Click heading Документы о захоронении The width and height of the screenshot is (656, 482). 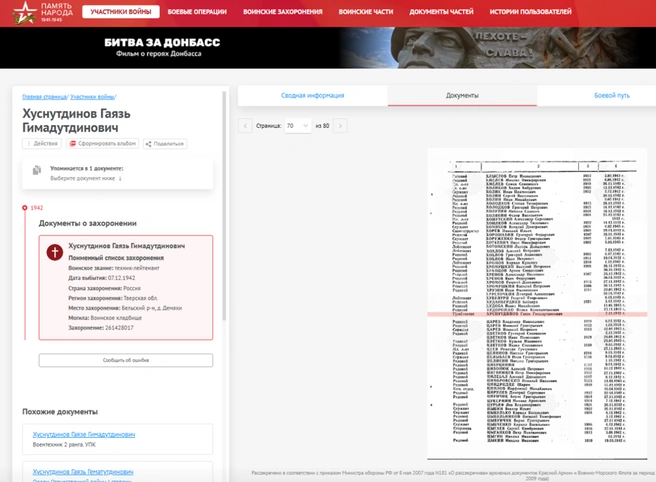(x=88, y=223)
